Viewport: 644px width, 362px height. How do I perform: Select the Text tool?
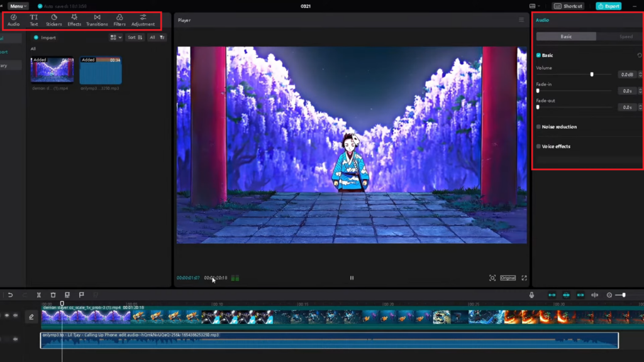pyautogui.click(x=33, y=20)
